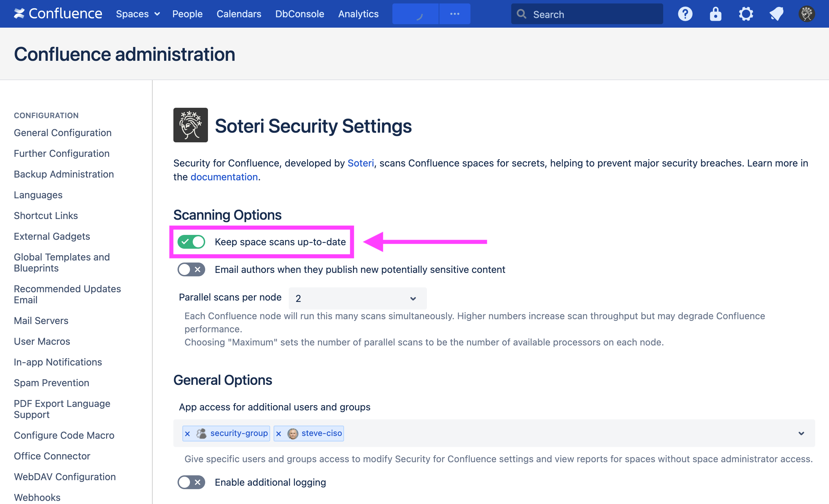
Task: Open the Analytics menu item
Action: [358, 14]
